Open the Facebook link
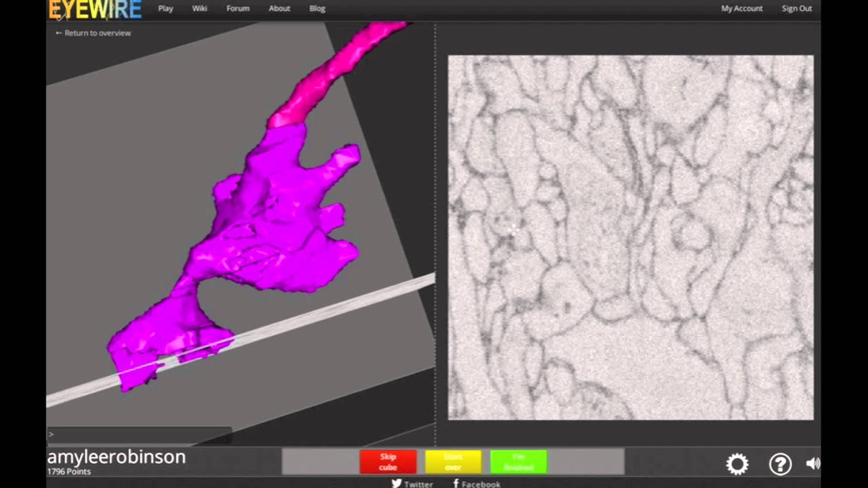The height and width of the screenshot is (488, 868). pyautogui.click(x=477, y=484)
